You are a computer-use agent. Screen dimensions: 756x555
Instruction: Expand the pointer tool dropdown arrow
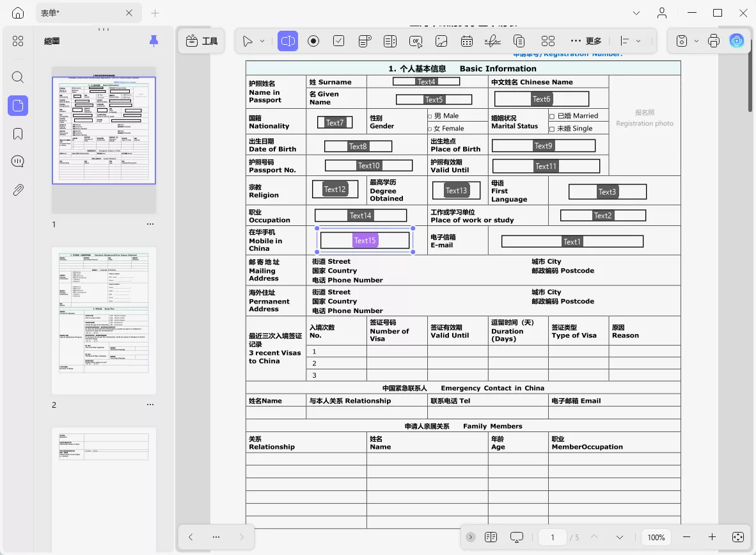coord(262,41)
